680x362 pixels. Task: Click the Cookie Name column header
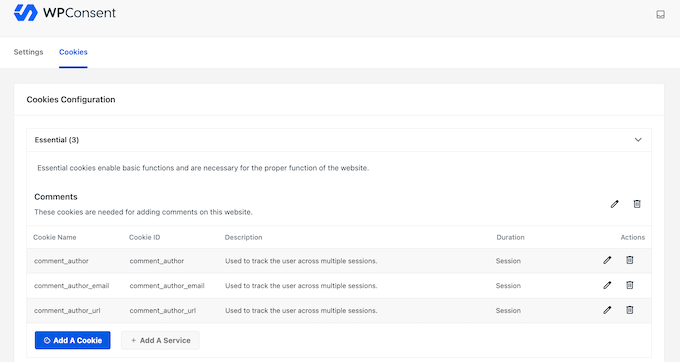55,237
